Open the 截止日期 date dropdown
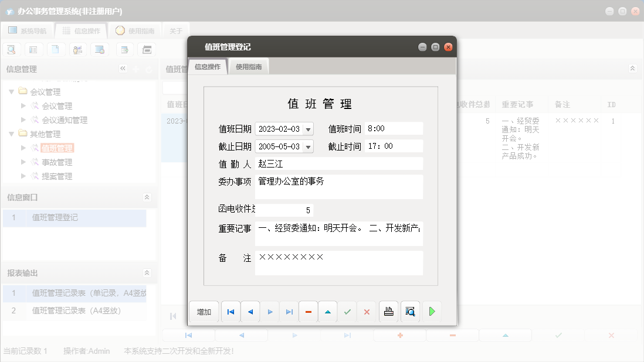This screenshot has height=362, width=644. (309, 146)
